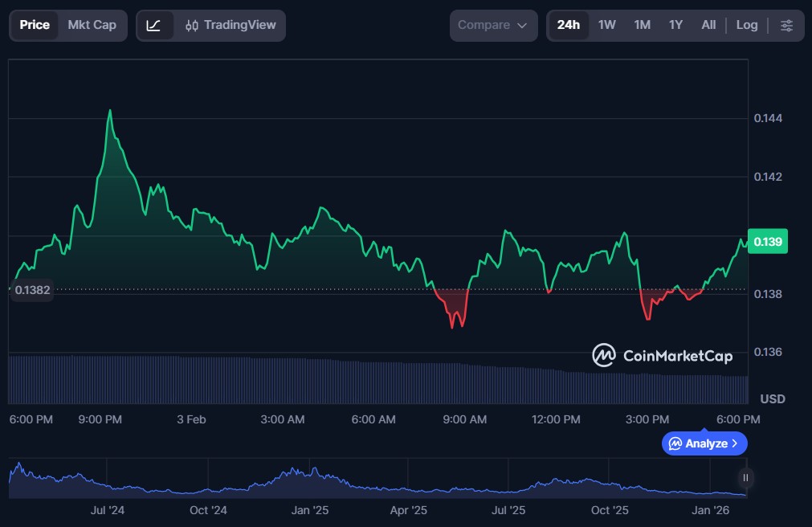
Task: Click the 0.1382 opening price marker
Action: coord(31,290)
